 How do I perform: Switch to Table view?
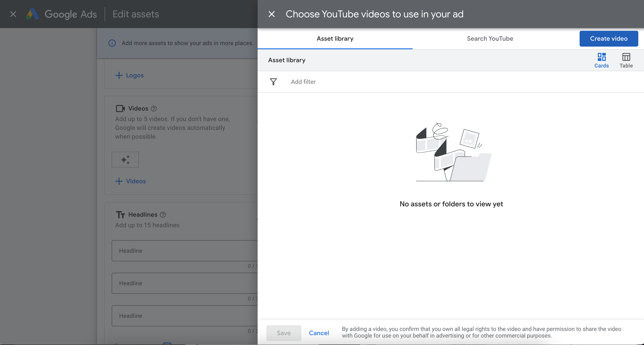pos(626,60)
